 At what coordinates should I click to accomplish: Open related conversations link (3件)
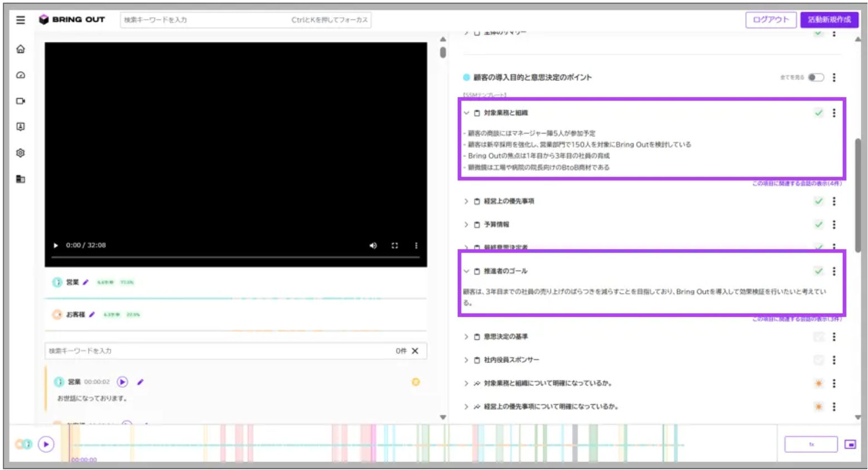point(797,319)
